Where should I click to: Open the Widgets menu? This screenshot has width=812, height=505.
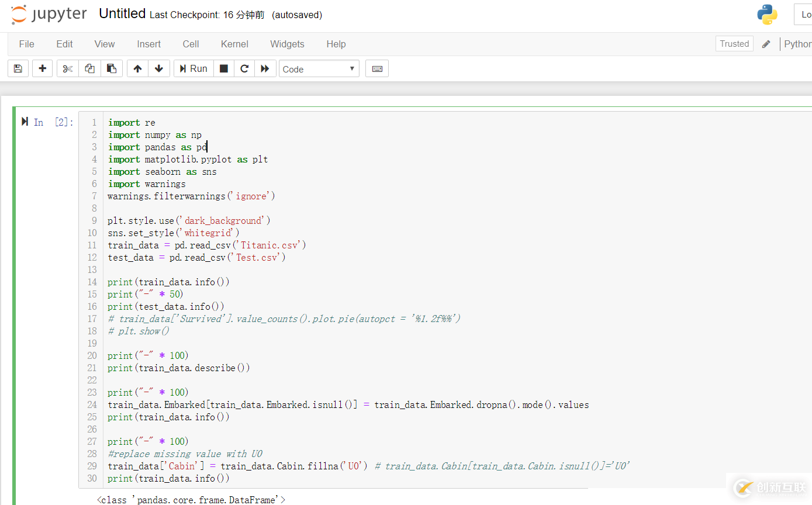click(287, 44)
